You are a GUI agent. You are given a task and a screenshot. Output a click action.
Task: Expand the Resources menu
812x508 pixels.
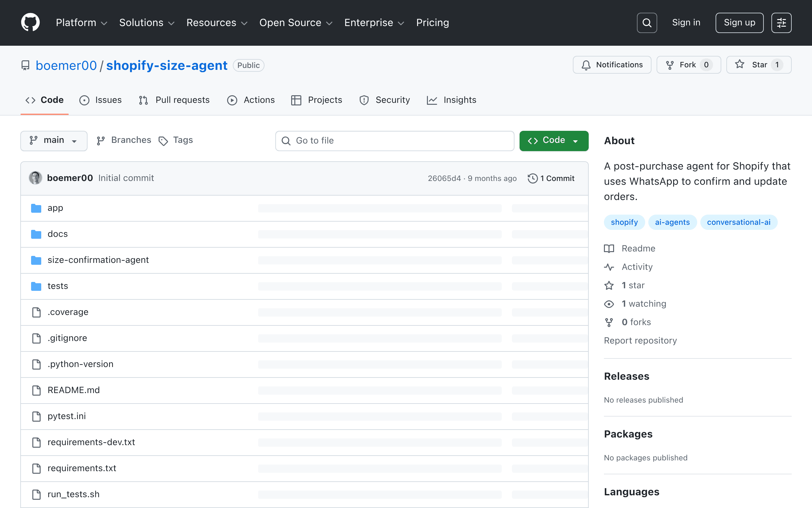point(217,23)
